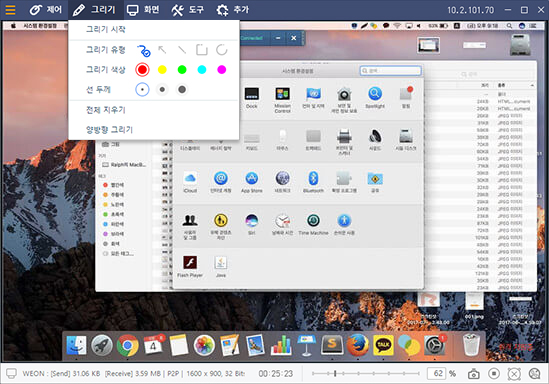Select the circle drawing type
This screenshot has width=549, height=384.
click(222, 50)
